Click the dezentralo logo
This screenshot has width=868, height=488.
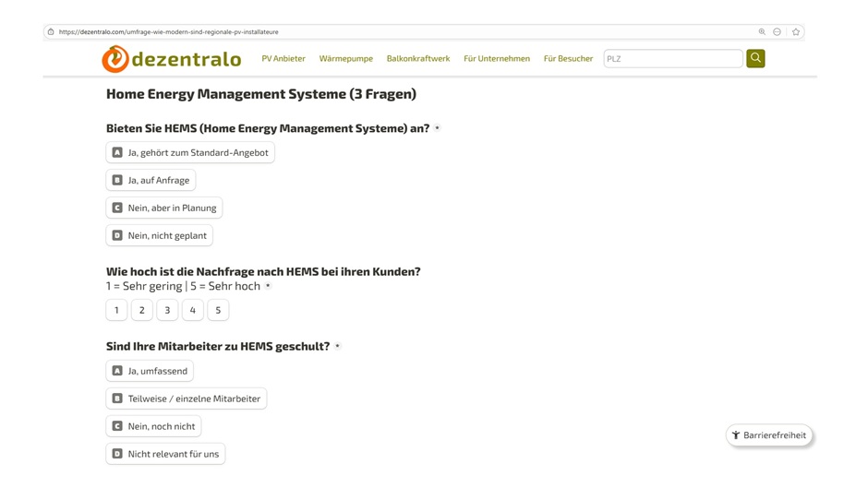point(172,59)
